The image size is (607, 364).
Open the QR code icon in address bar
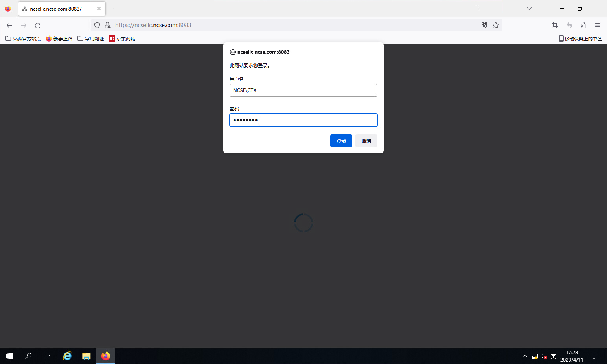[485, 25]
